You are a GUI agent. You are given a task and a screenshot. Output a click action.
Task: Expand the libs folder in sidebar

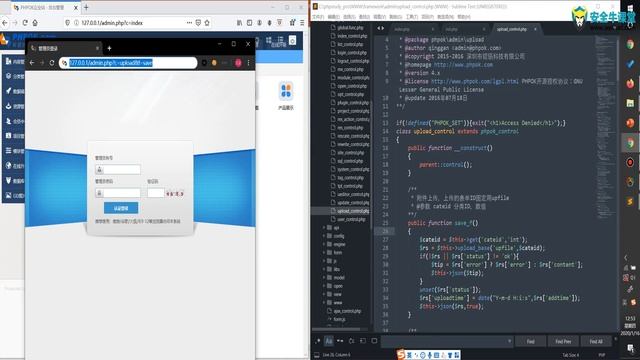click(324, 269)
